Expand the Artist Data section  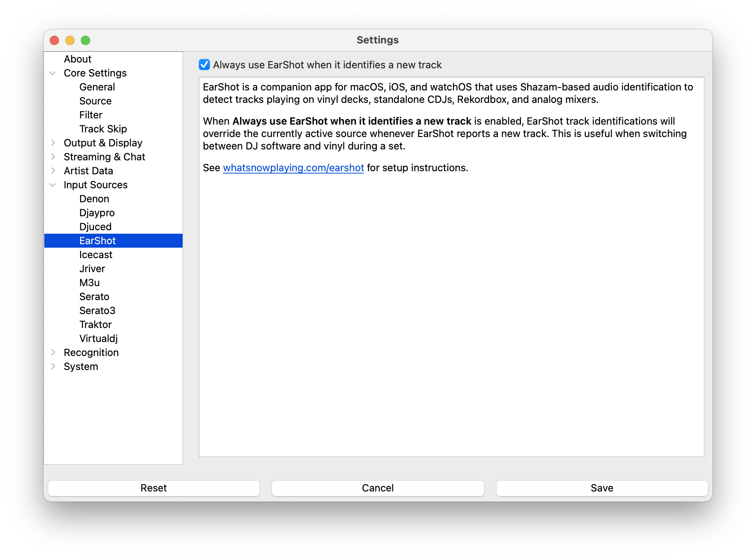coord(53,171)
